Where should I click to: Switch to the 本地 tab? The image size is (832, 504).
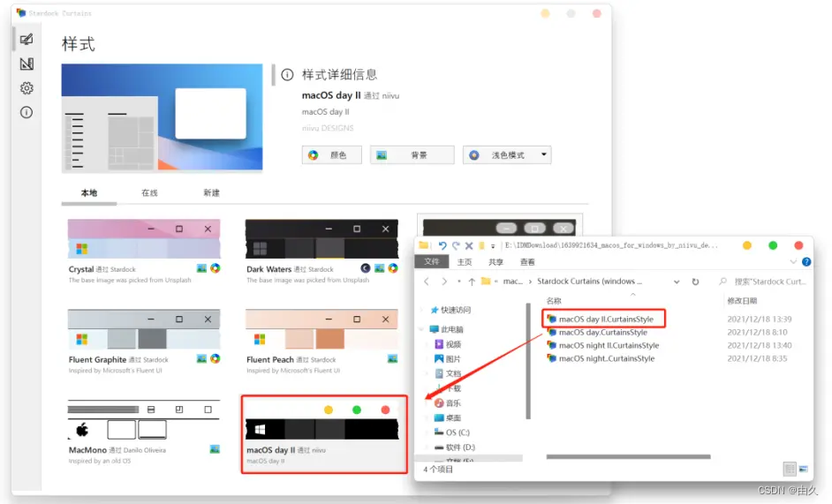89,193
